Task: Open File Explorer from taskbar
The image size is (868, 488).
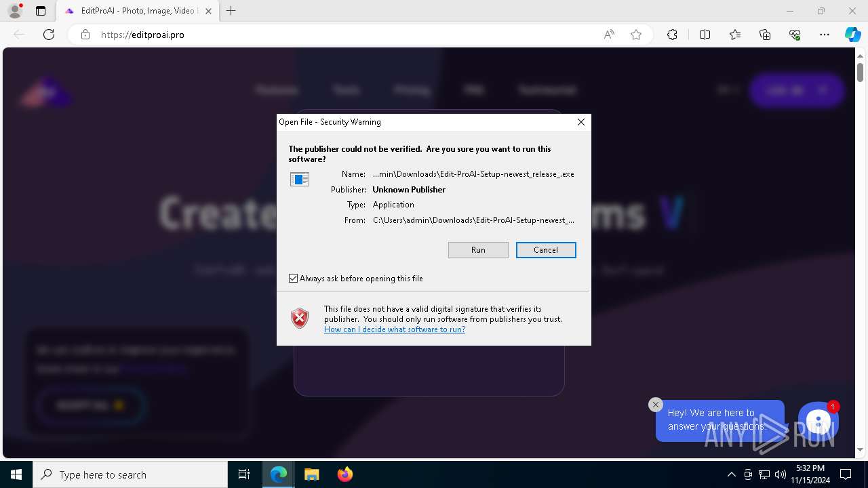Action: [x=311, y=474]
